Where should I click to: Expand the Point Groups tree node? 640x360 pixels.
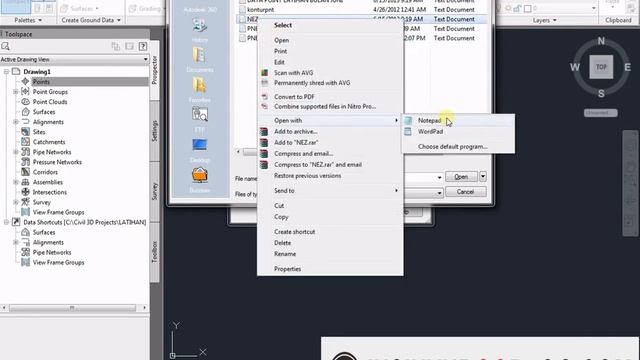(x=16, y=92)
